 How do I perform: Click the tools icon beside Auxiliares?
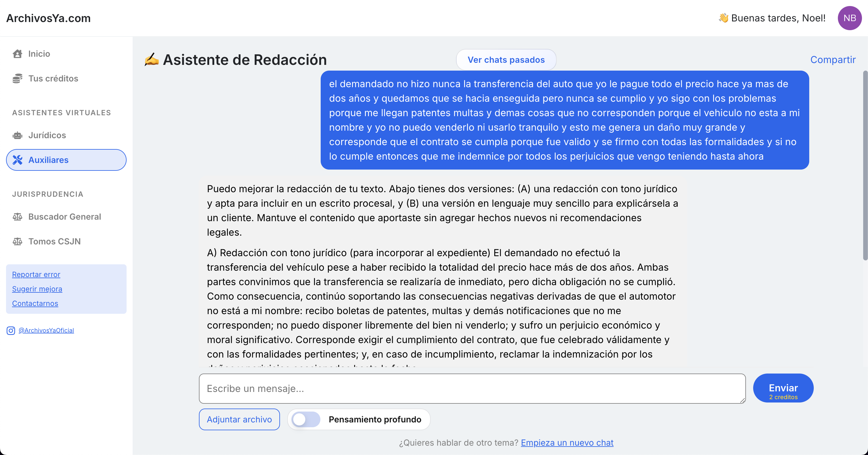click(x=17, y=160)
